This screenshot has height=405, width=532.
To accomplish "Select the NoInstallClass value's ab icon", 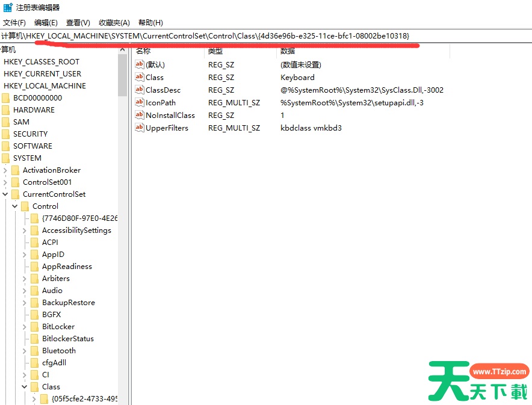I will [140, 115].
